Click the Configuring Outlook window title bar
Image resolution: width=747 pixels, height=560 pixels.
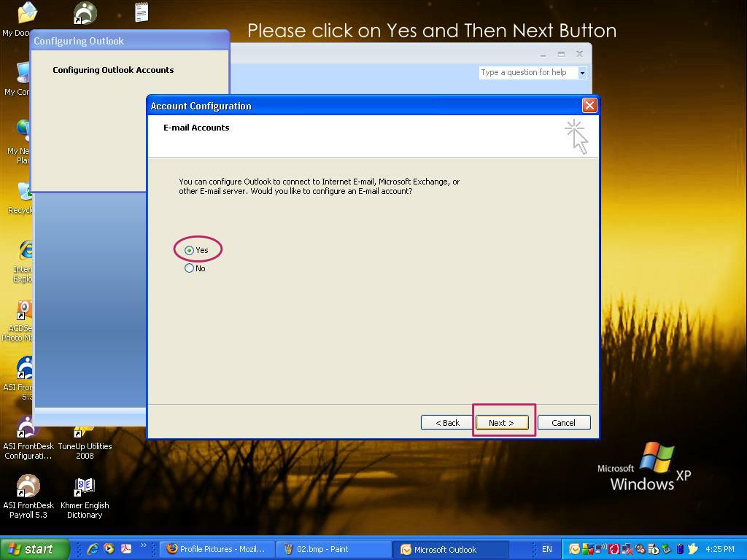click(x=130, y=41)
